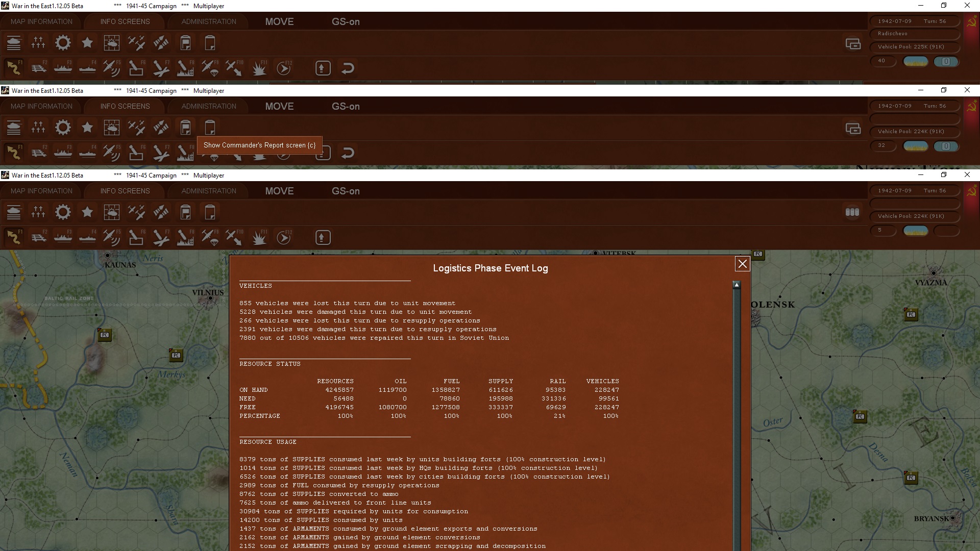Select F4 amphibious mode in bottom window
This screenshot has height=551, width=980.
[87, 237]
